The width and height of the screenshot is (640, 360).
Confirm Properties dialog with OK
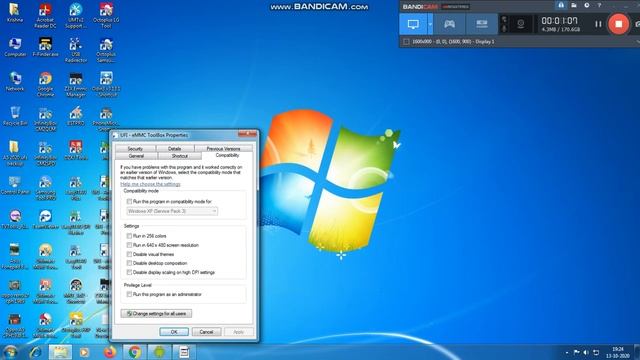pyautogui.click(x=174, y=332)
